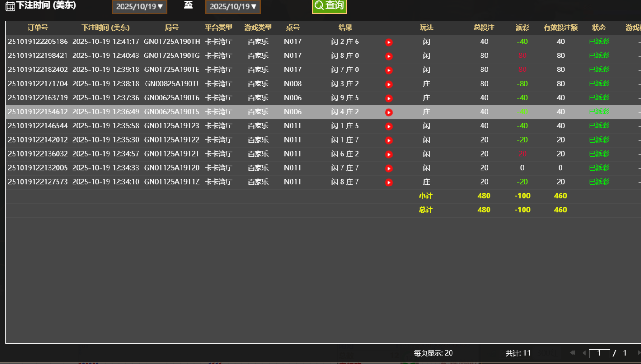Click replay icon for round GN00625A190T6
This screenshot has height=364, width=641.
[x=389, y=99]
